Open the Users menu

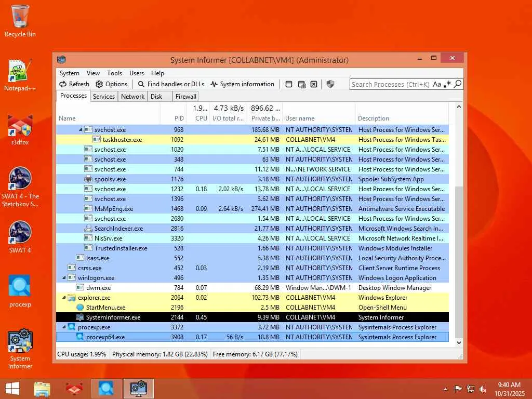(x=137, y=73)
